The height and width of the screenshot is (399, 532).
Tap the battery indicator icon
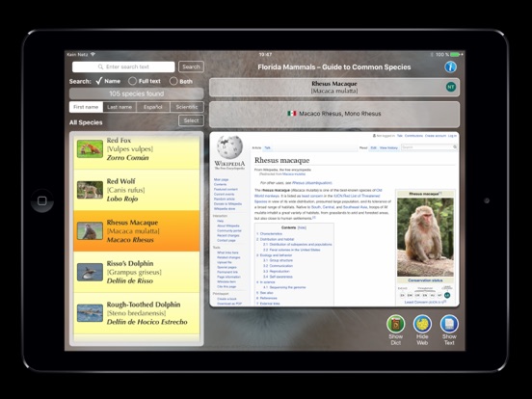point(456,54)
